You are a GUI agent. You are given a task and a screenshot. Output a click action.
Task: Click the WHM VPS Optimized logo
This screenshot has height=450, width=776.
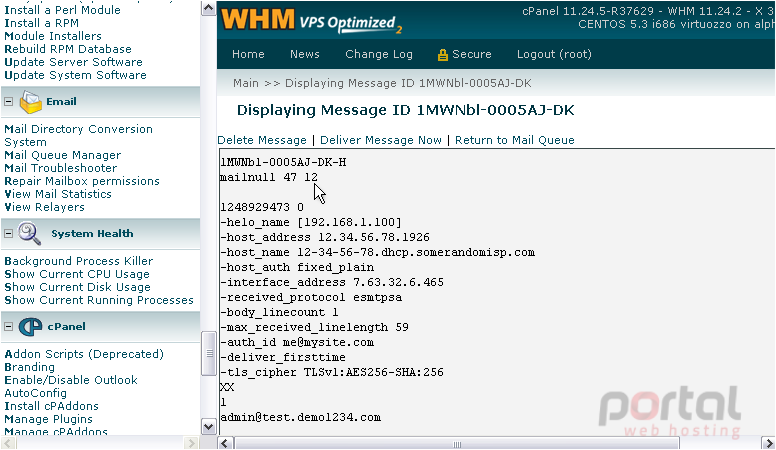tap(312, 21)
